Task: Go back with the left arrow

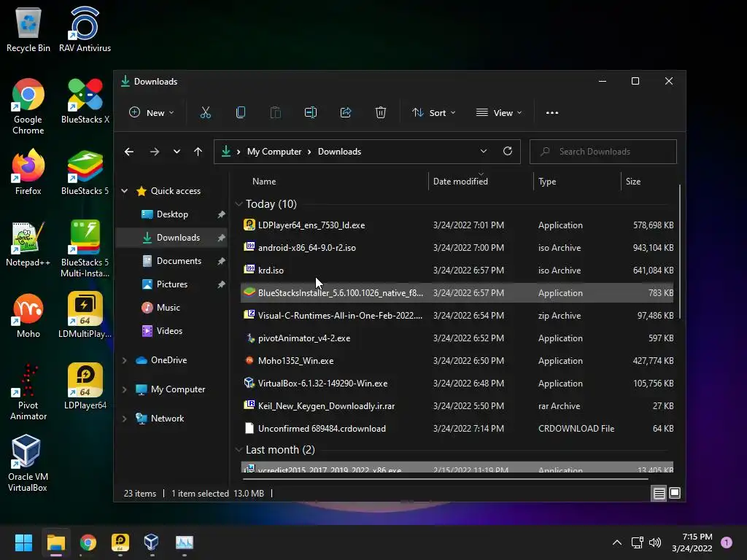Action: [129, 152]
